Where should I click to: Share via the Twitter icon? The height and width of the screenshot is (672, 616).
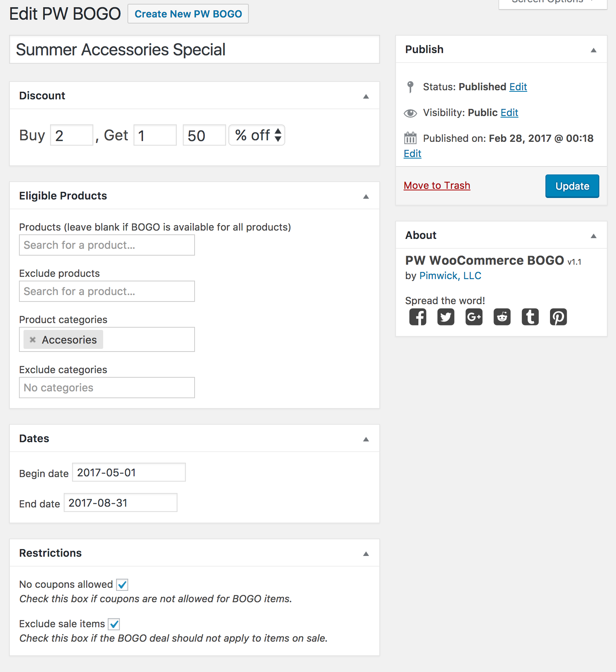[x=446, y=317]
